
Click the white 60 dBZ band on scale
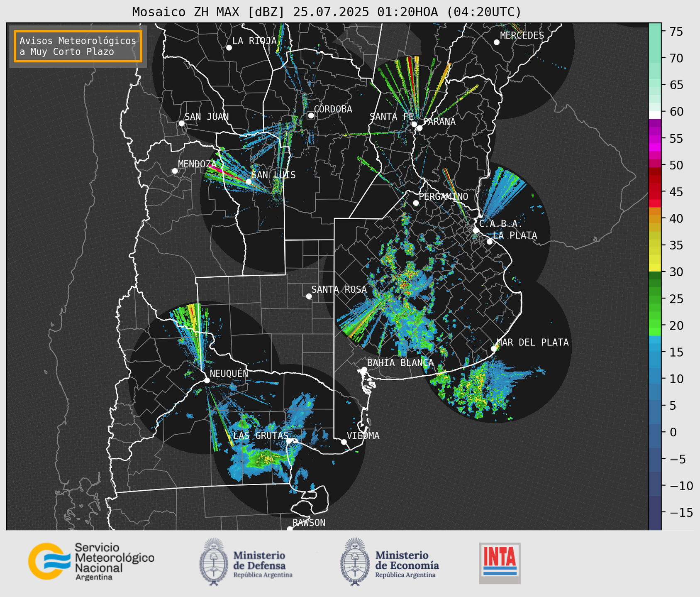[x=655, y=115]
